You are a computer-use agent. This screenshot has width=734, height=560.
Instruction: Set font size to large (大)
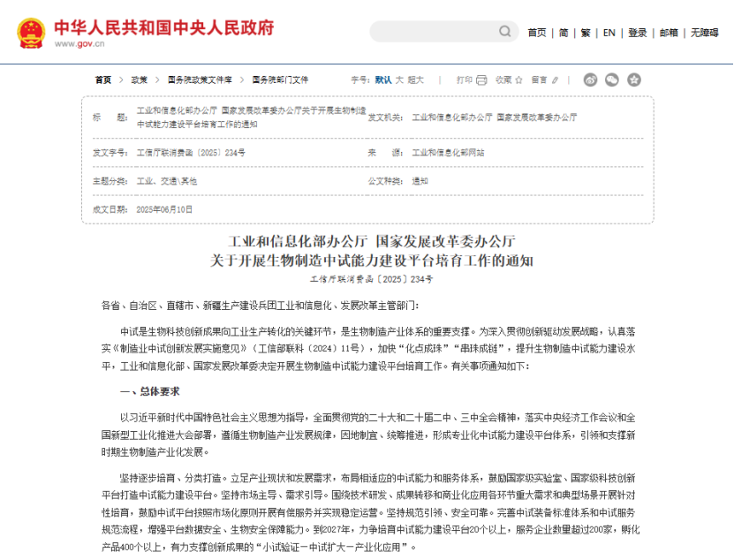coord(398,79)
